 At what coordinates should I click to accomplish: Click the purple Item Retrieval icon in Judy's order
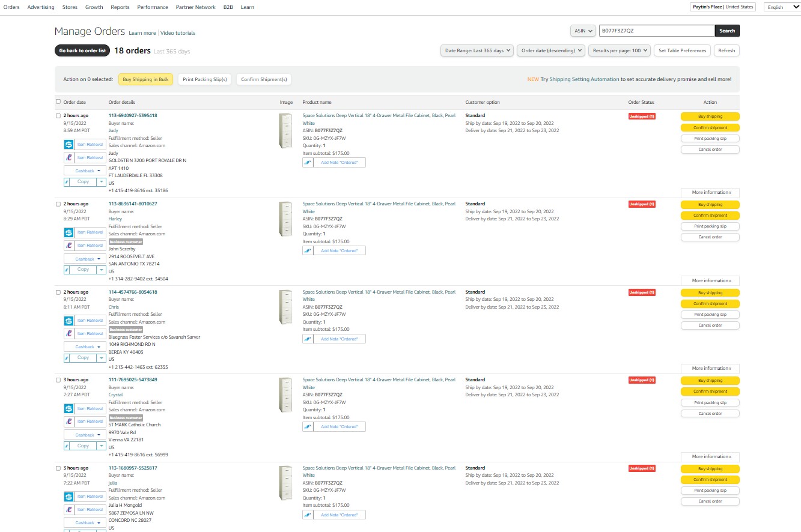point(69,157)
